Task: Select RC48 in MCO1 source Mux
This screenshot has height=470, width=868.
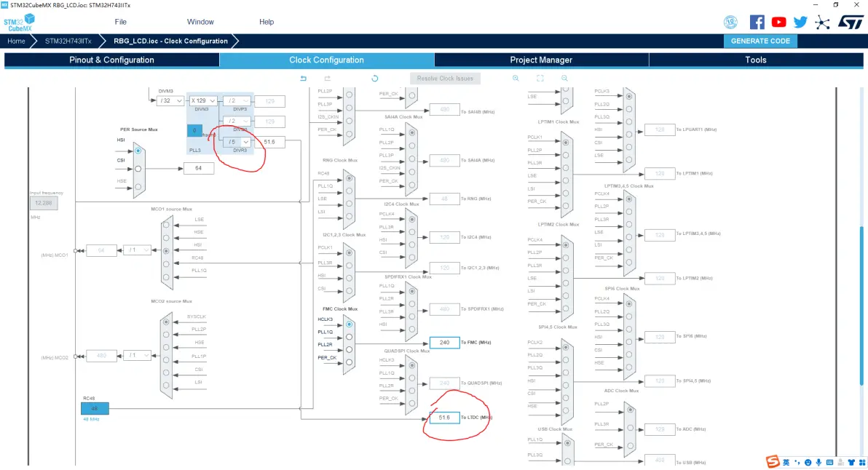Action: (x=166, y=264)
